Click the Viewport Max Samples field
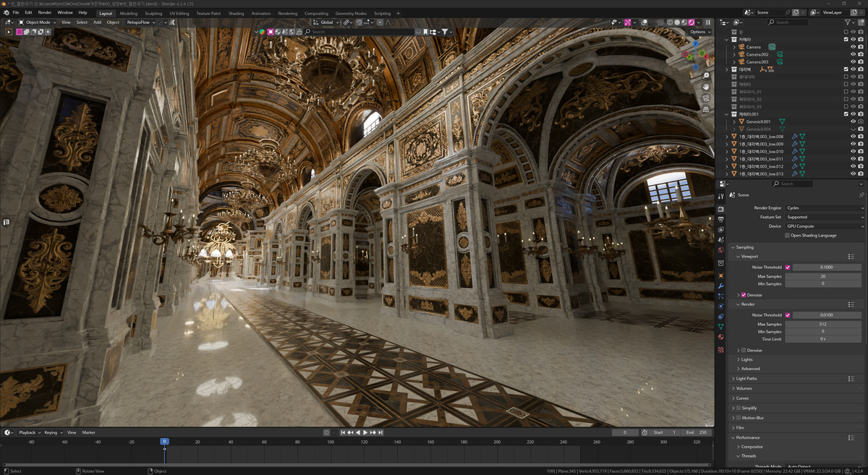Viewport: 868px width, 475px height. [825, 276]
